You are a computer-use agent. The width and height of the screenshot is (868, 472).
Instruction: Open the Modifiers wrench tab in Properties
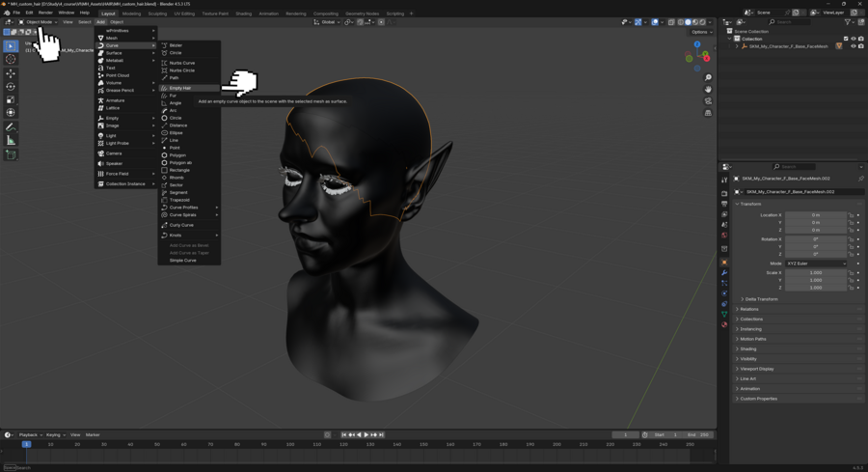point(724,273)
